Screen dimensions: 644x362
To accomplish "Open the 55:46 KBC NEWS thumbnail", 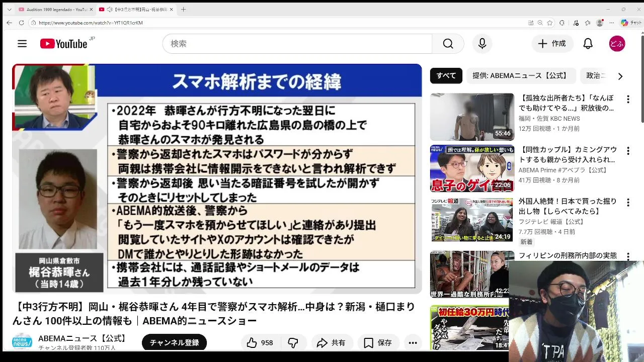I will (472, 117).
